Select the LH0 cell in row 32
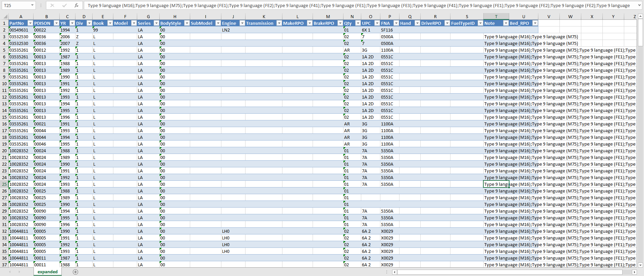 click(x=233, y=231)
